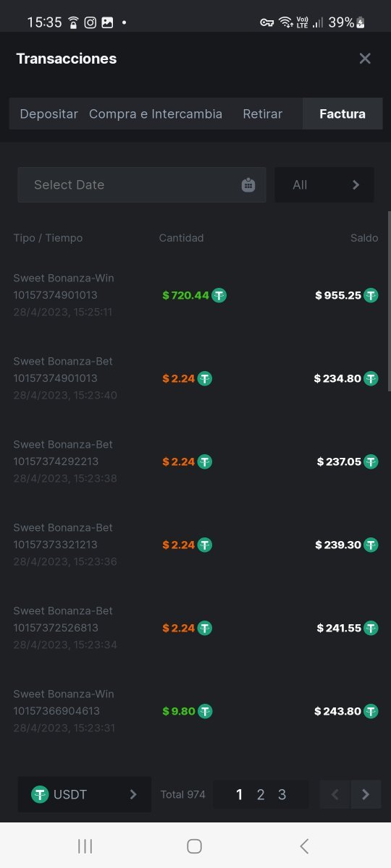Click Tether icon beside $955.25 balance
The height and width of the screenshot is (868, 391).
(371, 295)
